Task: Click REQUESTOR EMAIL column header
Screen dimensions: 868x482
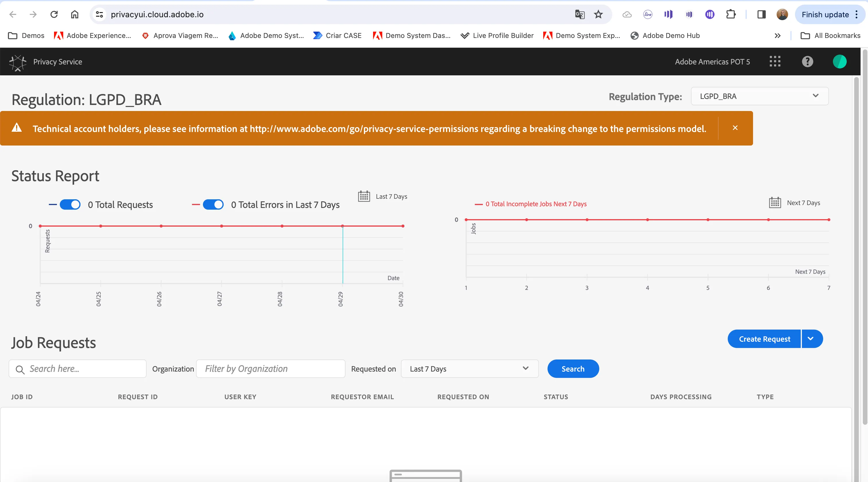Action: click(362, 397)
